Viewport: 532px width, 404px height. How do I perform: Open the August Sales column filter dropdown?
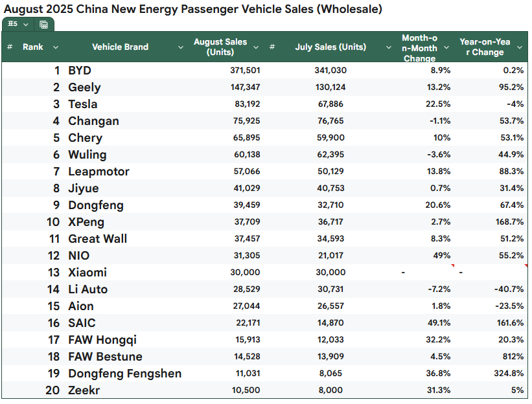[x=256, y=47]
